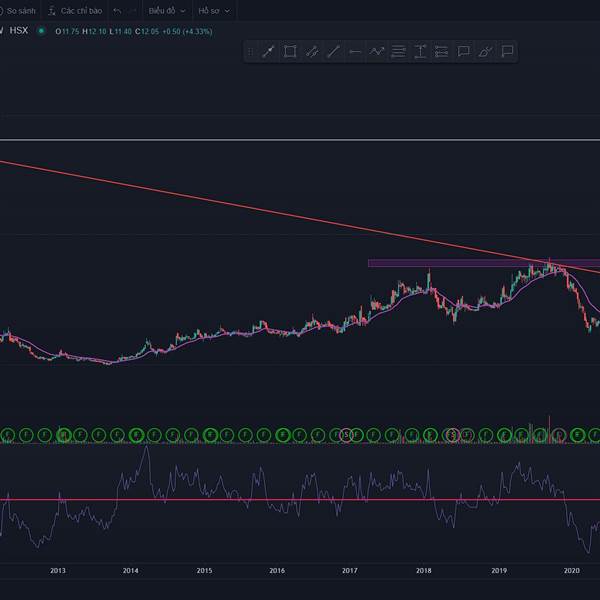Select the callout comment tool
The height and width of the screenshot is (600, 600).
[x=463, y=51]
